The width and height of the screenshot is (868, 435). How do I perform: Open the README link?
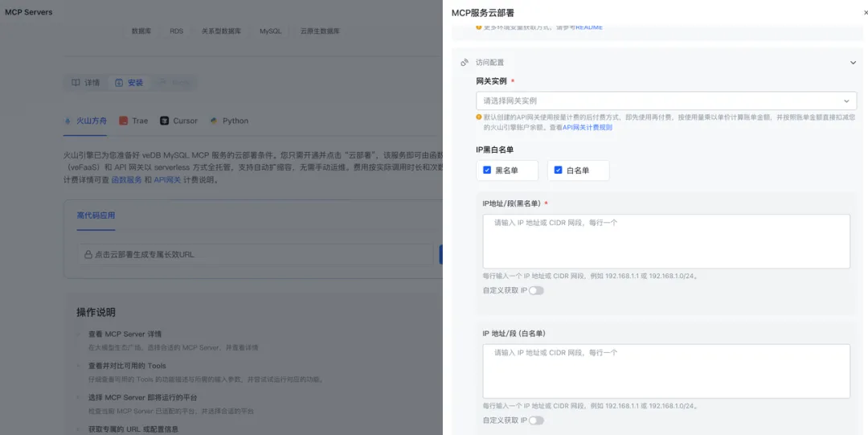[589, 27]
